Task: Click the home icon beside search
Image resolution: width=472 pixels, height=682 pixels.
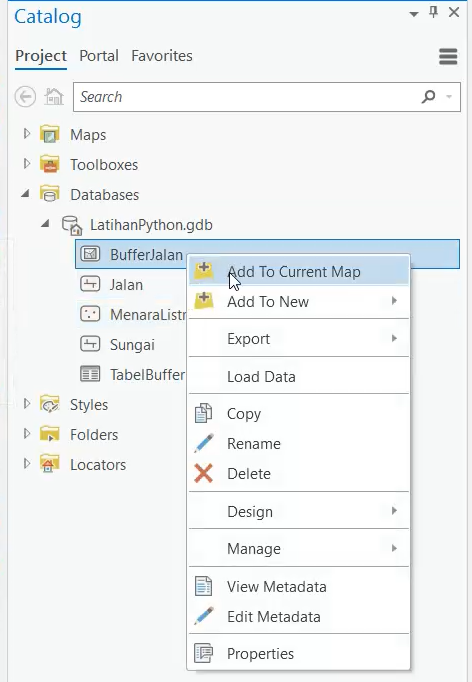Action: pos(54,97)
